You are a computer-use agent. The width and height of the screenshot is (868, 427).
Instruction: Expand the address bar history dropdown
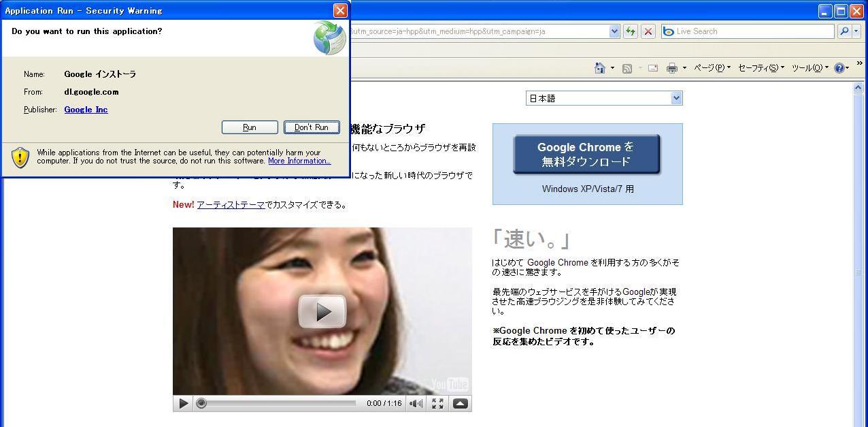(x=614, y=31)
